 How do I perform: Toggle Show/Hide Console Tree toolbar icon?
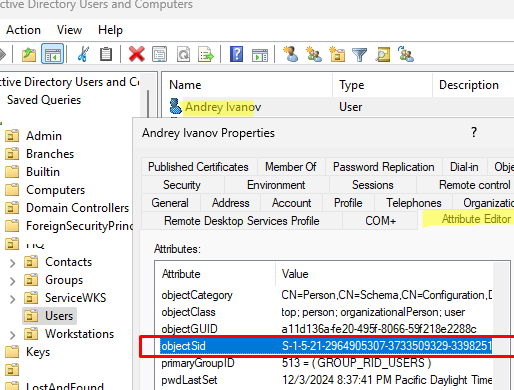pos(52,54)
